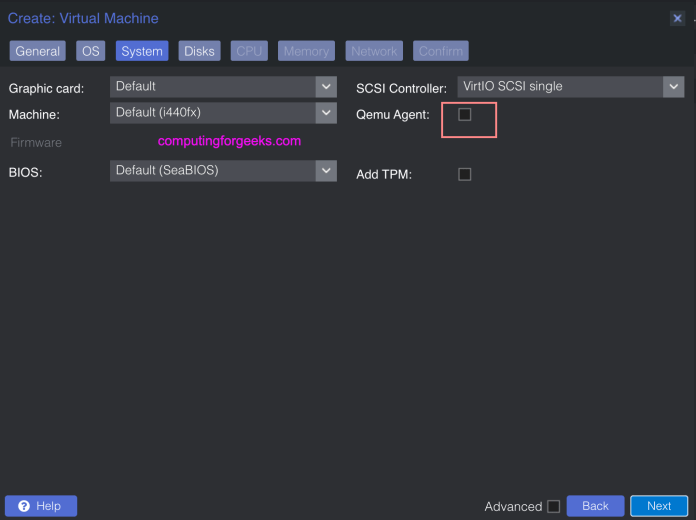
Task: Open the Machine type dropdown arrow
Action: click(x=326, y=113)
